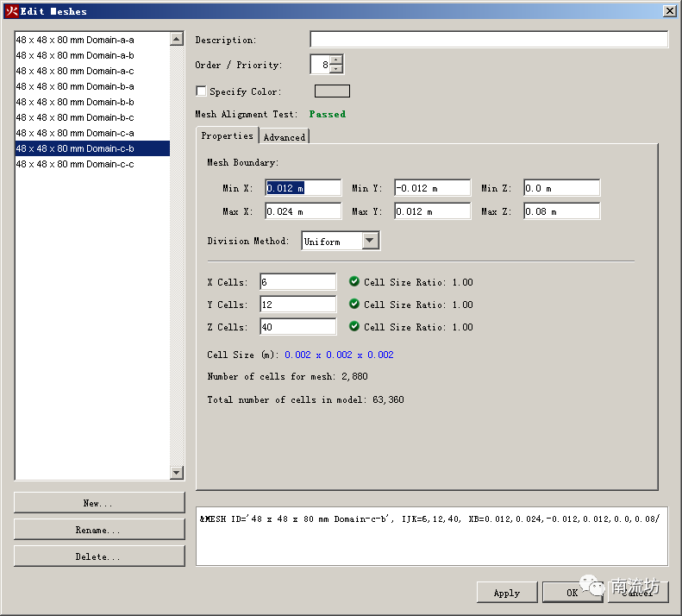Click the PyroSim flame icon in title bar
682x616 pixels.
click(x=11, y=11)
